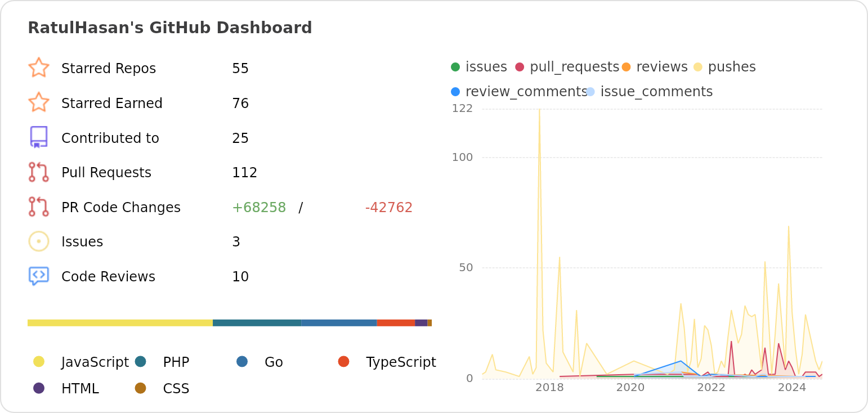Click the PR Code Changes label
This screenshot has height=413, width=868.
pos(121,208)
